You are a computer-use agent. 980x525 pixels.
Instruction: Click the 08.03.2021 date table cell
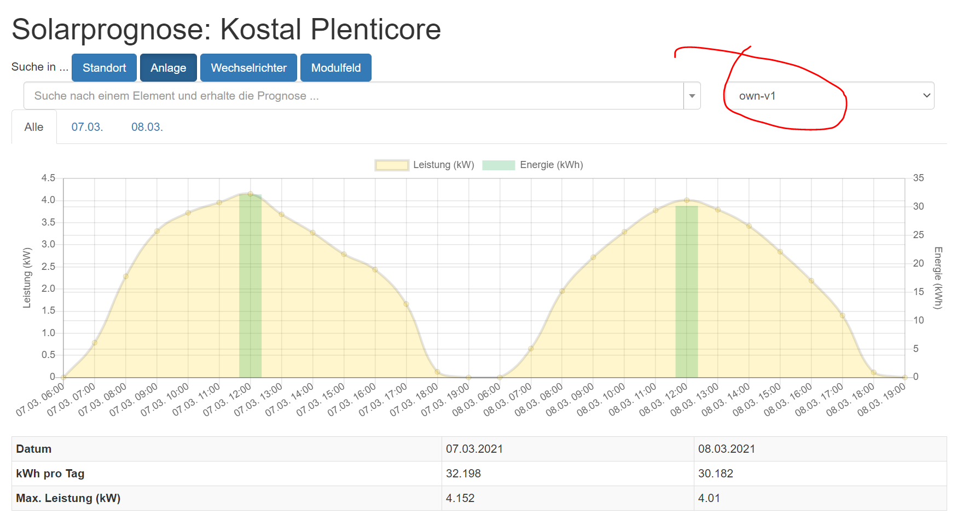pyautogui.click(x=726, y=449)
